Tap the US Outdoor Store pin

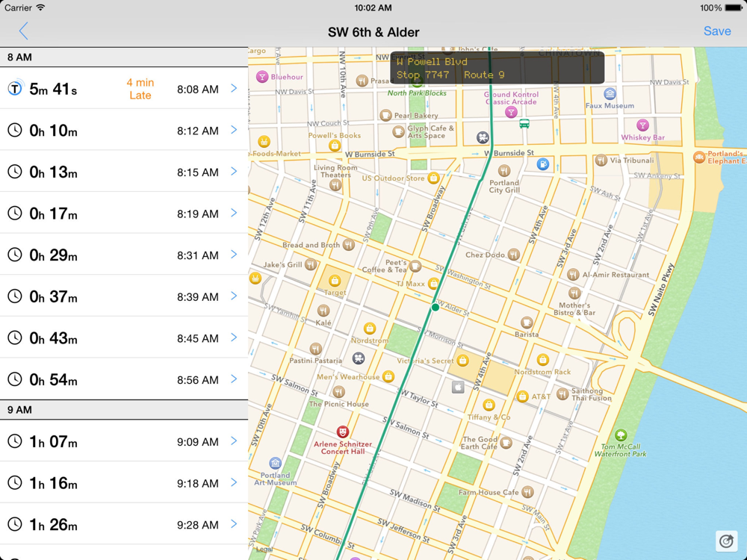(433, 178)
